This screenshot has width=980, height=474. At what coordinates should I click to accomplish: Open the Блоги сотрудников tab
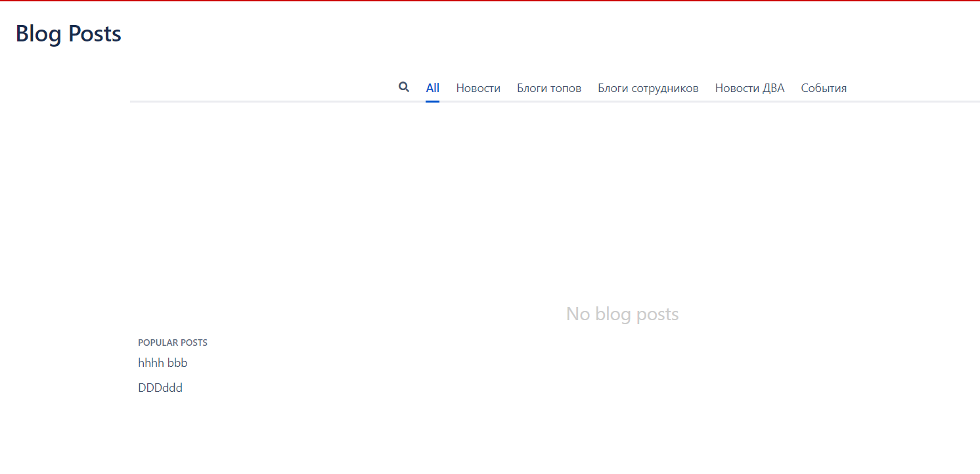tap(648, 88)
